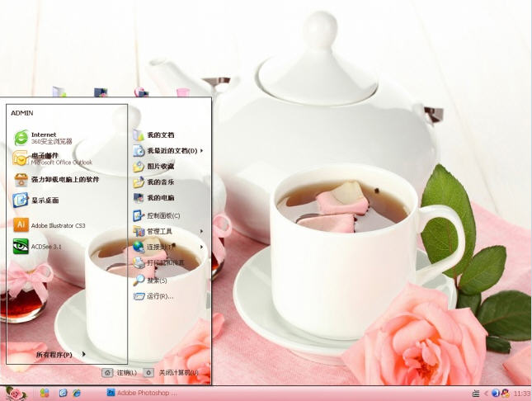
Task: Open the QQ penguin tray icon
Action: (x=506, y=394)
